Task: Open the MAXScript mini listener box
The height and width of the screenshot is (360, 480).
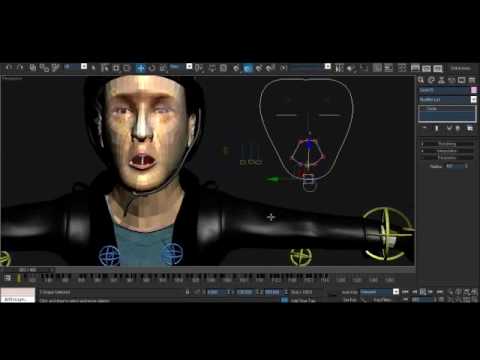Action: 18,295
